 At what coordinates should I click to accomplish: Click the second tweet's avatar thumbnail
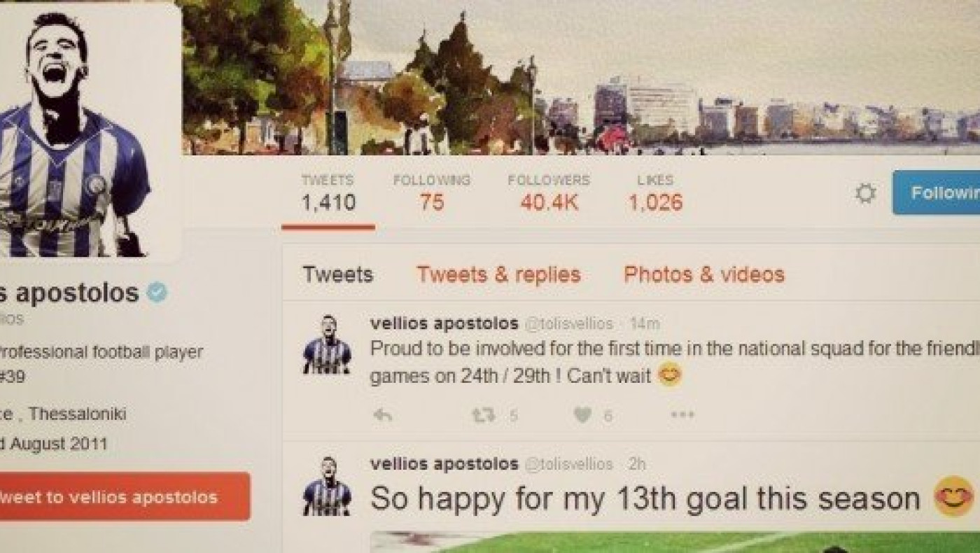pos(327,486)
